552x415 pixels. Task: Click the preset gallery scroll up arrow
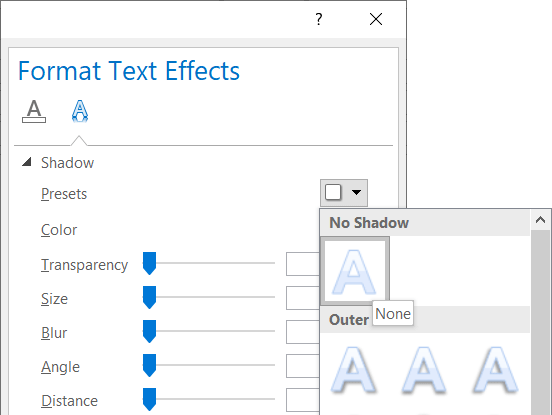point(540,220)
